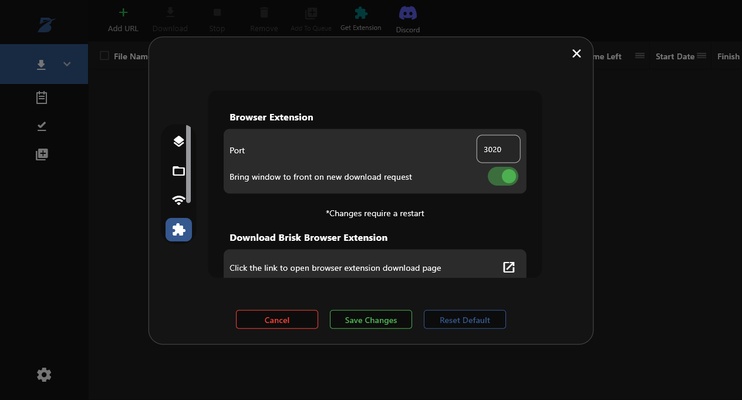
Task: Click the Save Changes button
Action: pos(371,320)
